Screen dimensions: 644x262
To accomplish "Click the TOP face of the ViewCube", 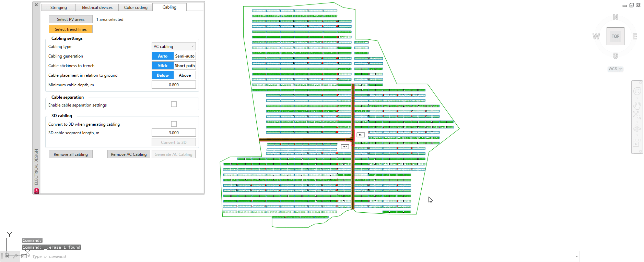I will [615, 36].
